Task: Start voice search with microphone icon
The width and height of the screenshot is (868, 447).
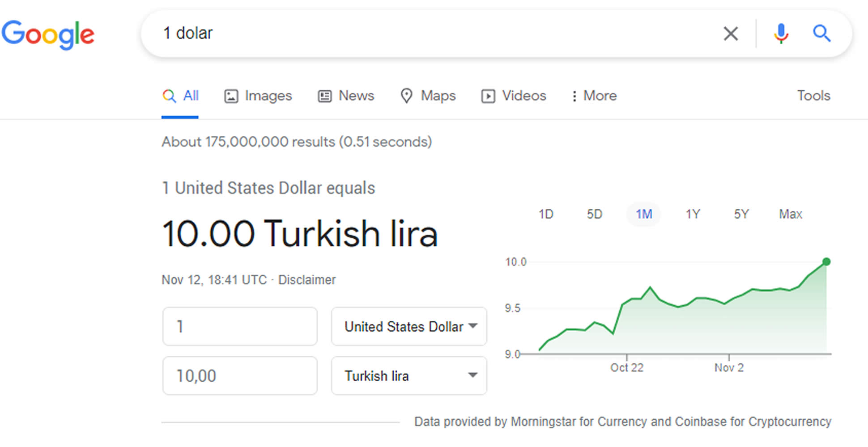Action: (x=781, y=34)
